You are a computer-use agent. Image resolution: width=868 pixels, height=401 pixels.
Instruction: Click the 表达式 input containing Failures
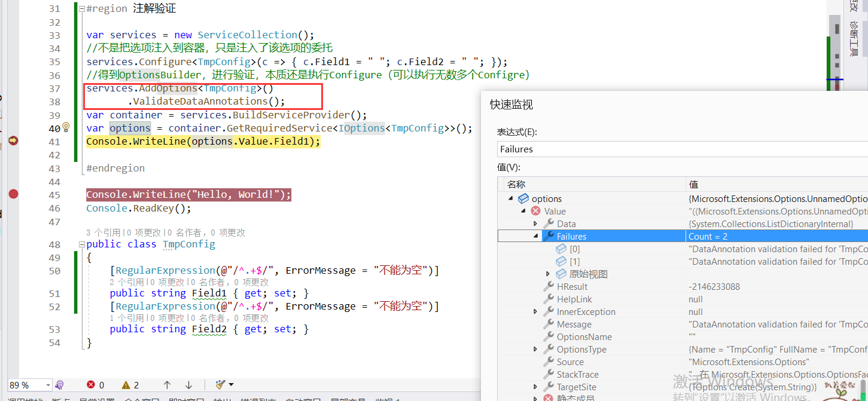(683, 149)
